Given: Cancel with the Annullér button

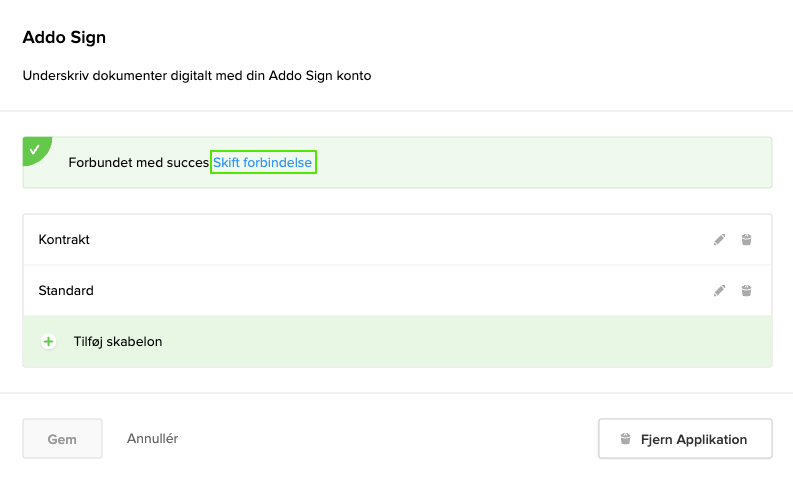Looking at the screenshot, I should 153,438.
